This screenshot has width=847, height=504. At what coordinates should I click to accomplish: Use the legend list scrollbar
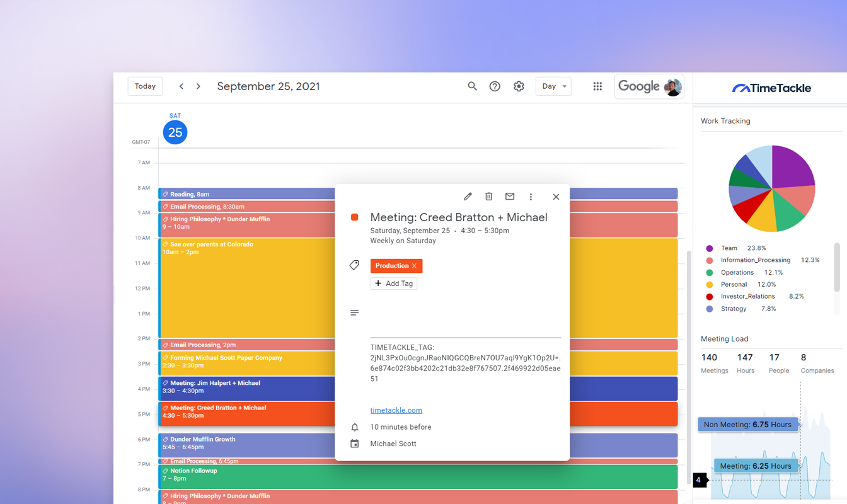pyautogui.click(x=837, y=267)
